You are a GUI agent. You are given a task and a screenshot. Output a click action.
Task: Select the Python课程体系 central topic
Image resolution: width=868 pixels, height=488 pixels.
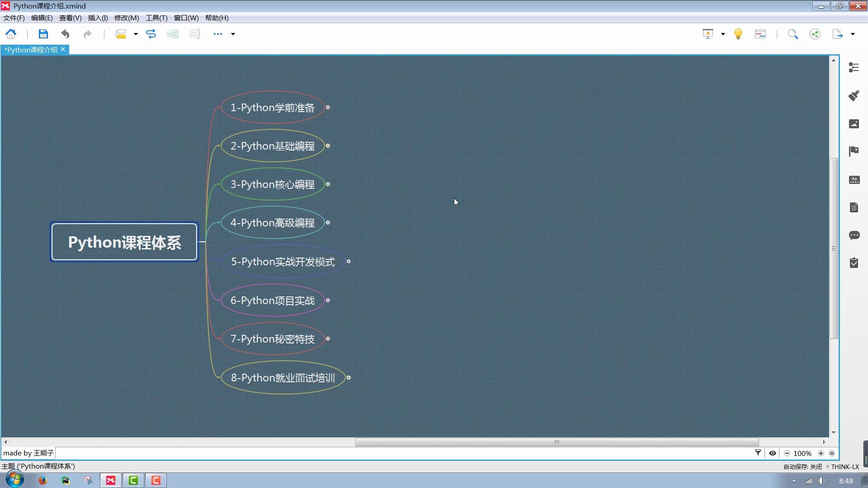click(x=124, y=242)
